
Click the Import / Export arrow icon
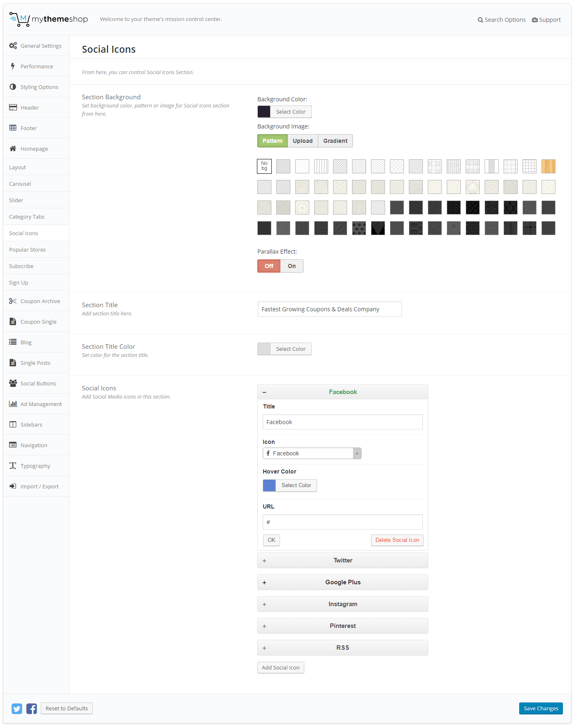click(13, 486)
